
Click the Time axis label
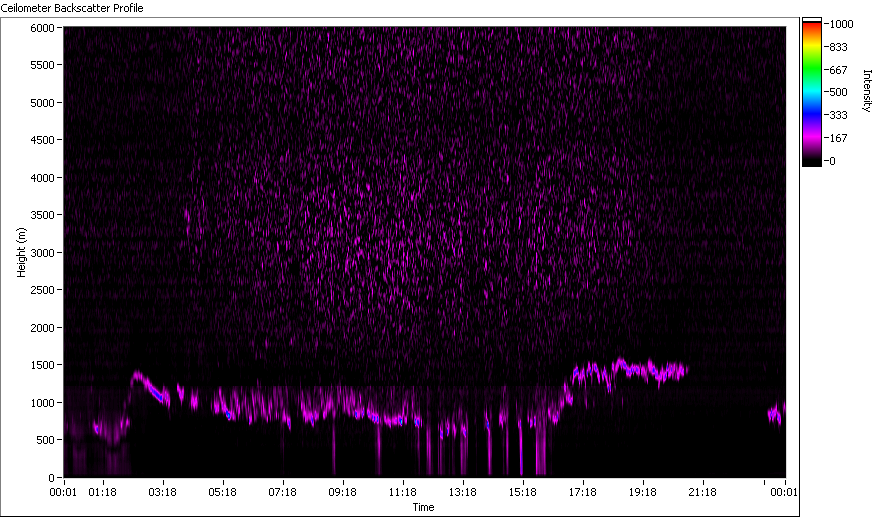tap(423, 507)
